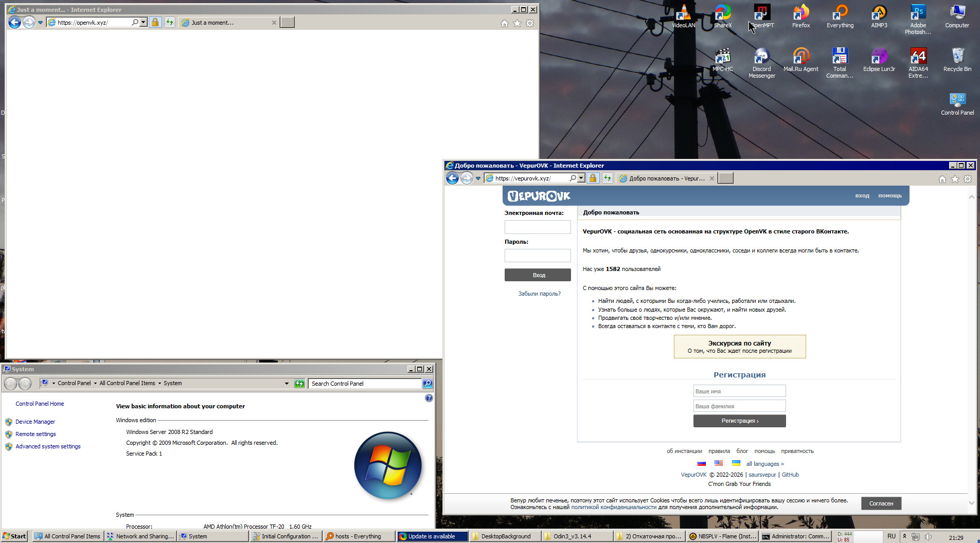This screenshot has height=543, width=980.
Task: Click 'помощь' in the VepurOVK header
Action: (890, 195)
